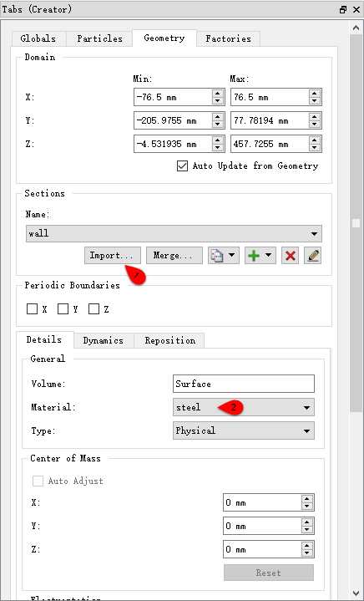The image size is (364, 601).
Task: Click the green plus add-section icon
Action: tap(254, 256)
